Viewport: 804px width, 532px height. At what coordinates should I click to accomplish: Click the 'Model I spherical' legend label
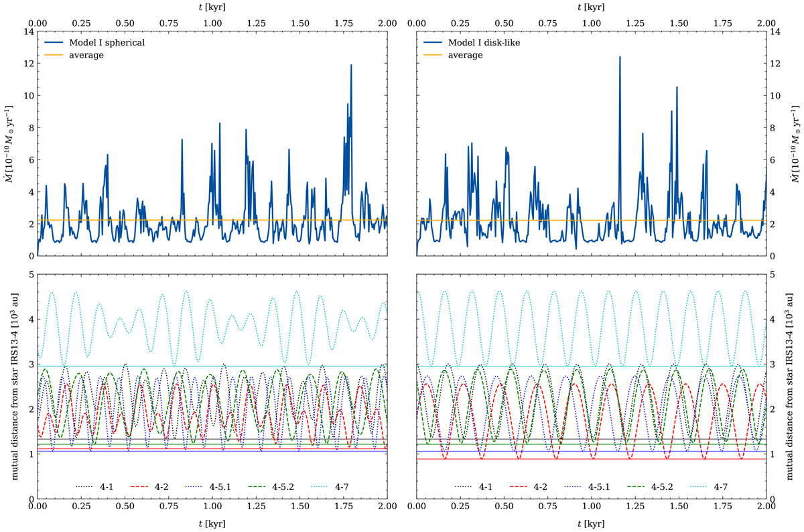pyautogui.click(x=107, y=43)
